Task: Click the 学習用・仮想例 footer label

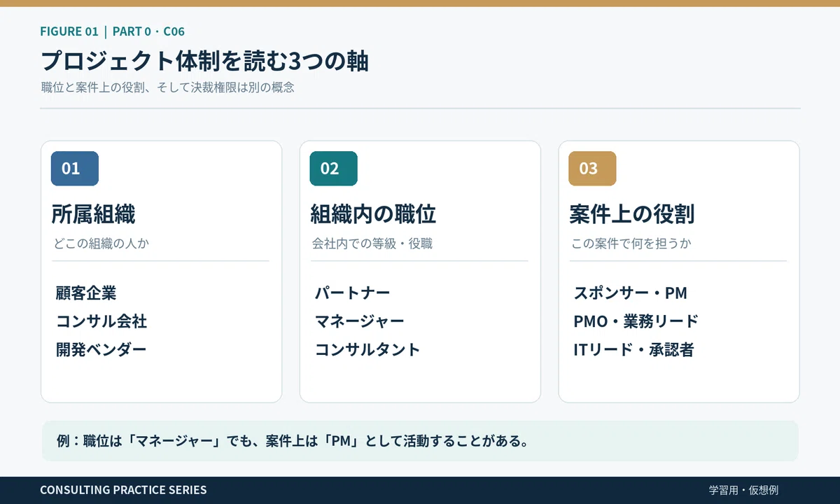Action: pos(743,490)
